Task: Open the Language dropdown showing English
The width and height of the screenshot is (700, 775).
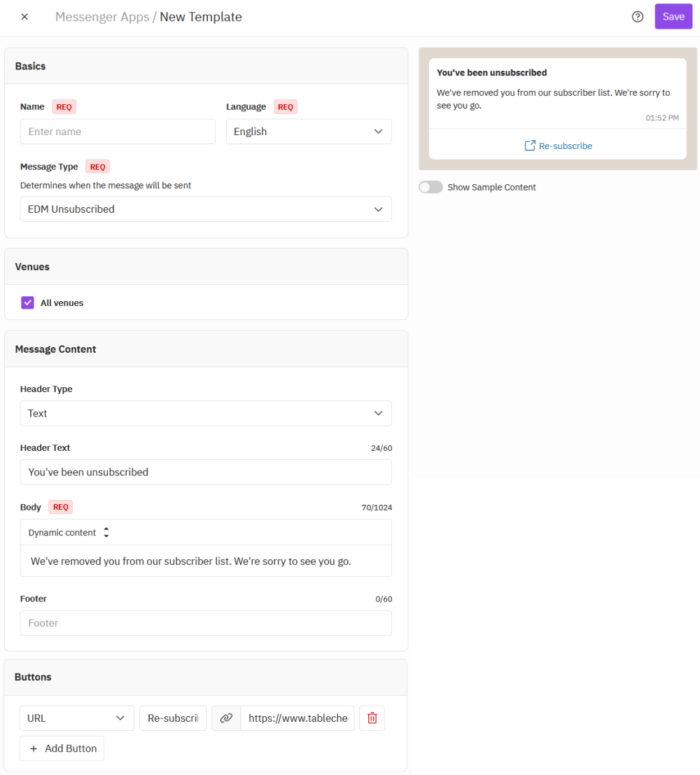Action: (309, 132)
